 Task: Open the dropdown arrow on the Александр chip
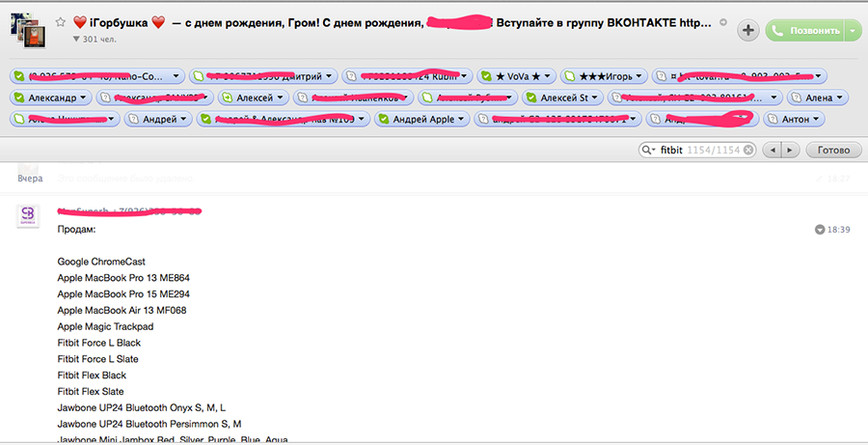[x=83, y=97]
